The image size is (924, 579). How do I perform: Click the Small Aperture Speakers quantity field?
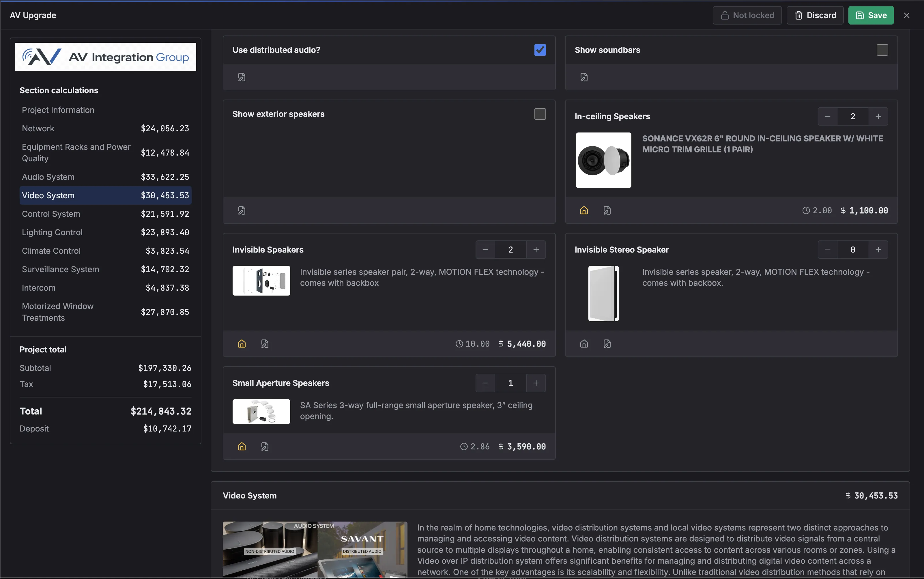click(x=510, y=382)
